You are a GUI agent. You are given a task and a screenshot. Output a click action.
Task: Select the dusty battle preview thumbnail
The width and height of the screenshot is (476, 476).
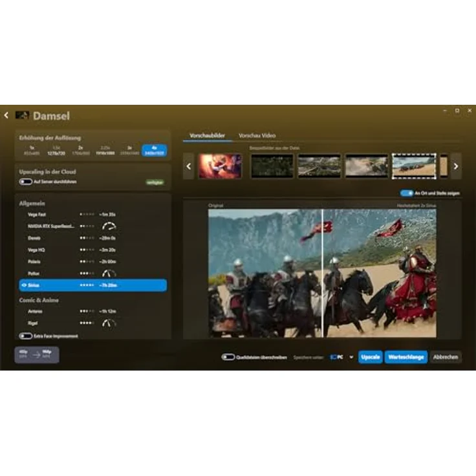tap(367, 166)
